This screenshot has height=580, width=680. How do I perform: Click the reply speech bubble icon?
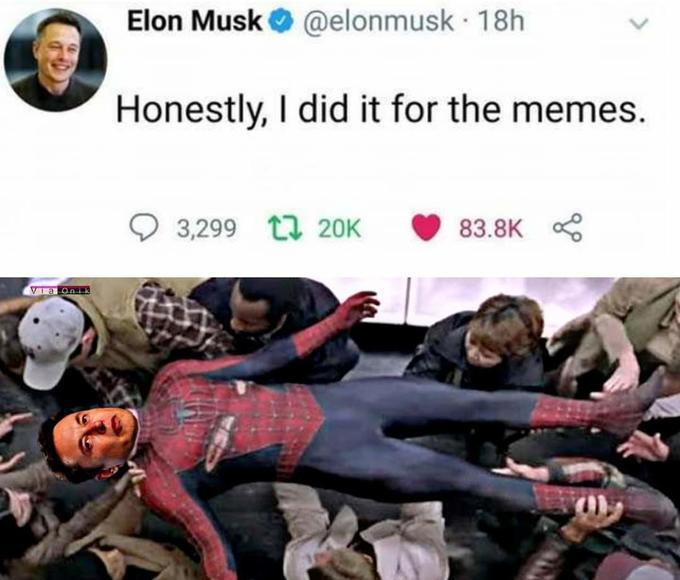tap(142, 228)
